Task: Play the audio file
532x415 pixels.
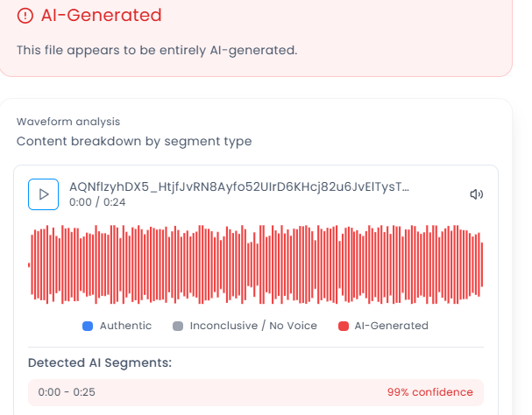Action: tap(43, 194)
